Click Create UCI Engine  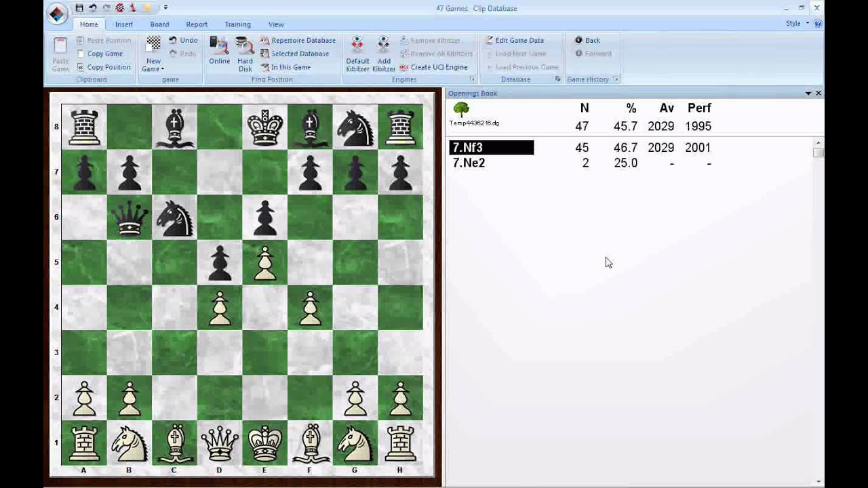[433, 67]
